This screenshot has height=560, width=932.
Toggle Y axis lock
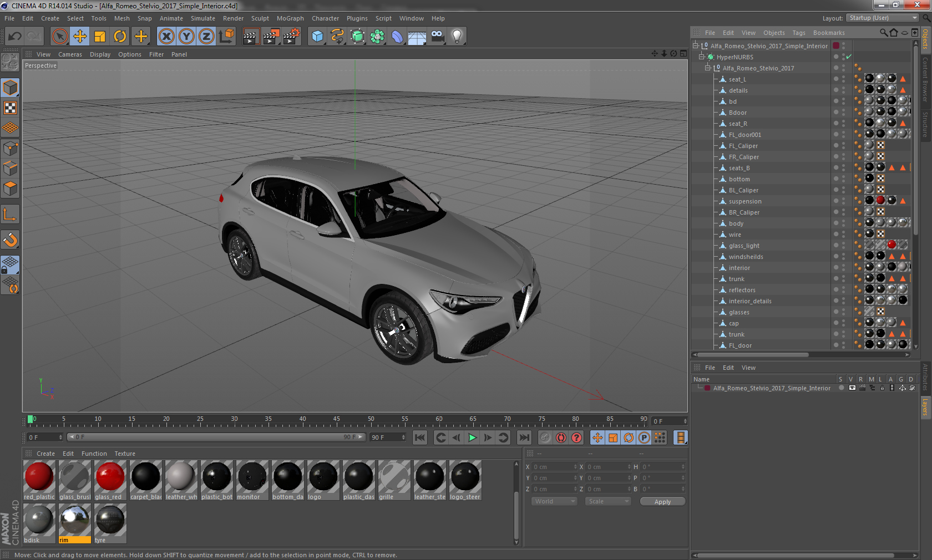coord(186,37)
